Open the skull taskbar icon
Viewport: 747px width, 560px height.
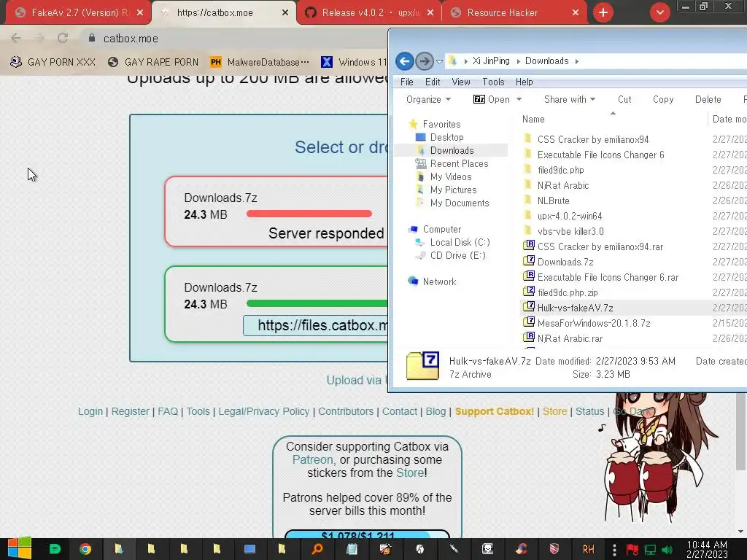click(487, 549)
